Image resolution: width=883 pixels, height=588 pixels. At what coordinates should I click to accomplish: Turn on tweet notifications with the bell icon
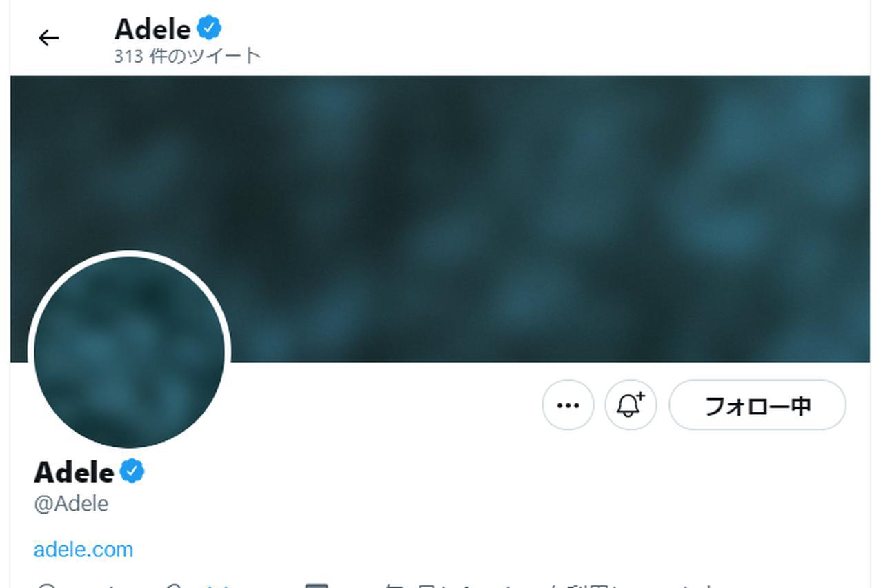click(x=631, y=405)
